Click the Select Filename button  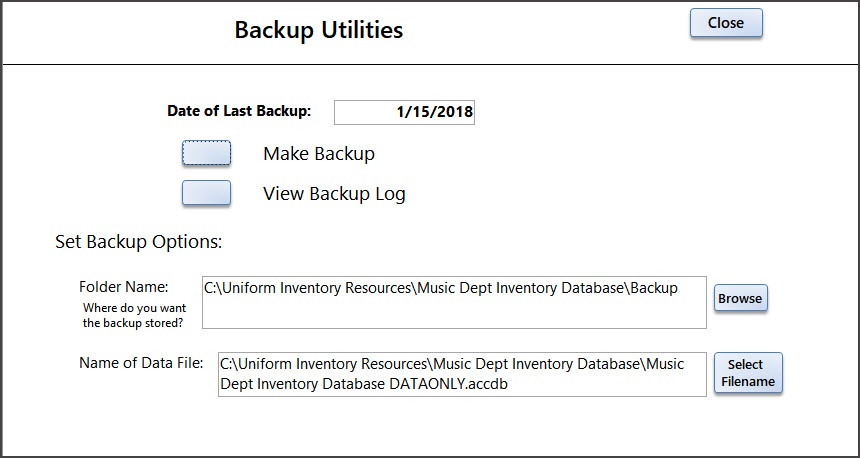(747, 373)
